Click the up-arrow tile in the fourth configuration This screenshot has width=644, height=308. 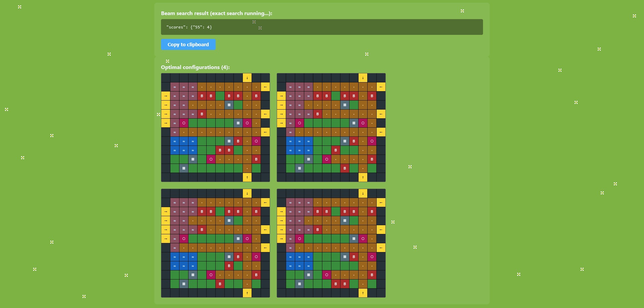(x=363, y=293)
